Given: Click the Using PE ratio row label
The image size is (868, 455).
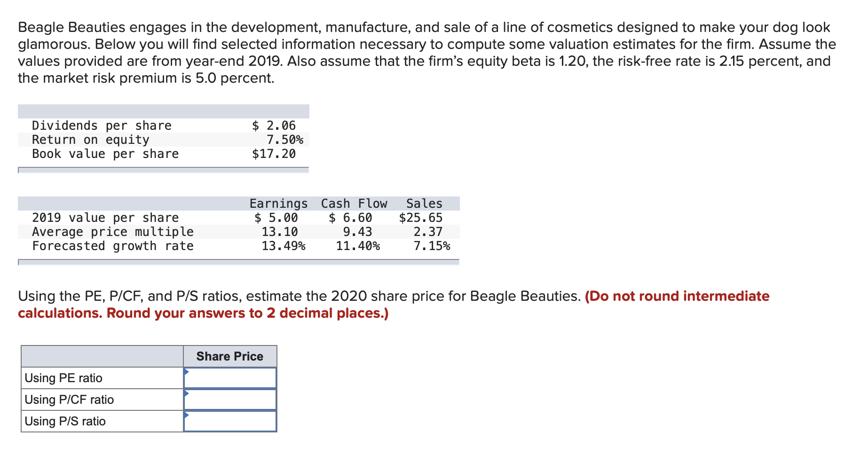Looking at the screenshot, I should 63,378.
